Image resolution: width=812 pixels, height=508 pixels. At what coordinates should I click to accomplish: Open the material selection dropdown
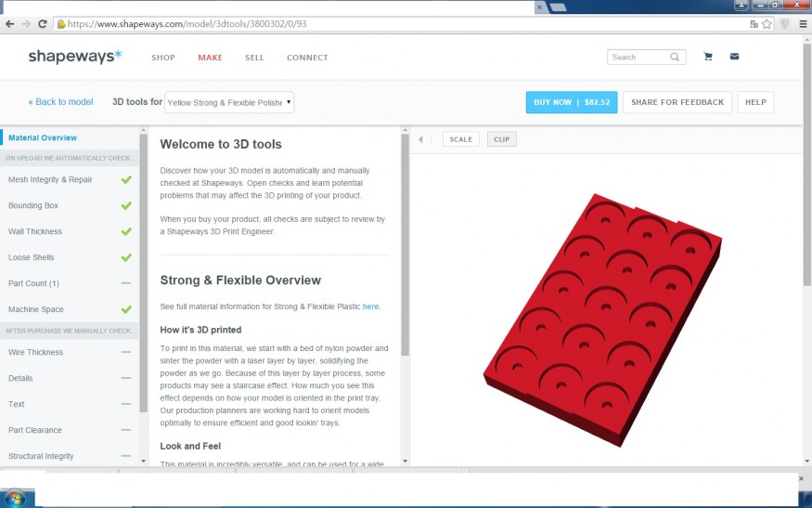click(229, 103)
